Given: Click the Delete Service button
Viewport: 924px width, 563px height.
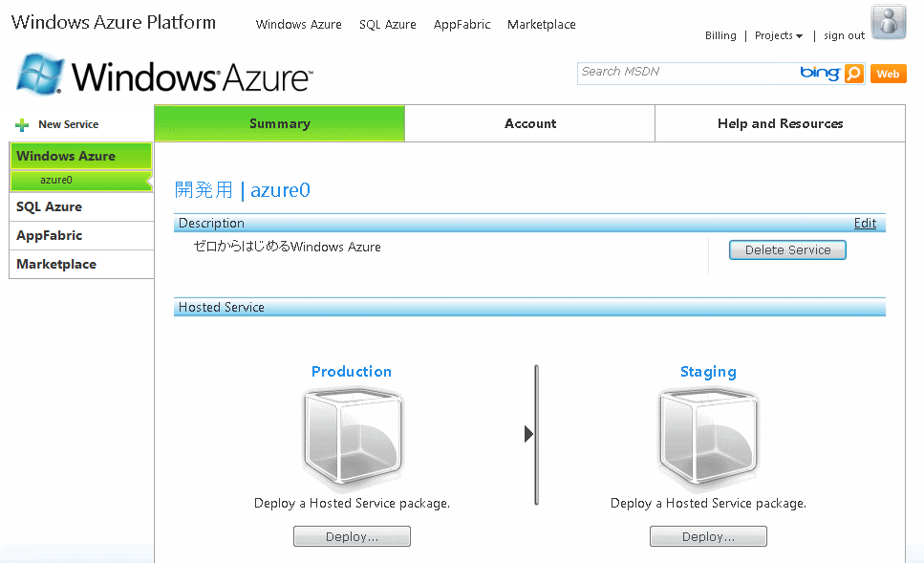Looking at the screenshot, I should 788,250.
